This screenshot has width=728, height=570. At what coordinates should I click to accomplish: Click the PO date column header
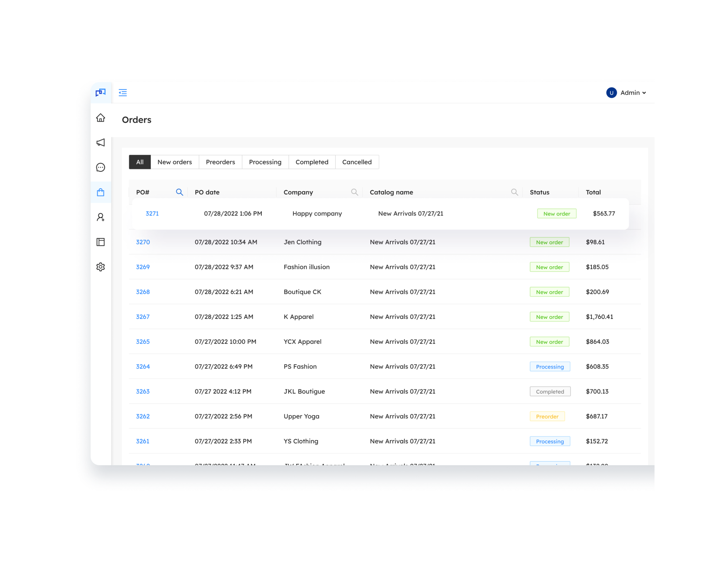pyautogui.click(x=207, y=192)
